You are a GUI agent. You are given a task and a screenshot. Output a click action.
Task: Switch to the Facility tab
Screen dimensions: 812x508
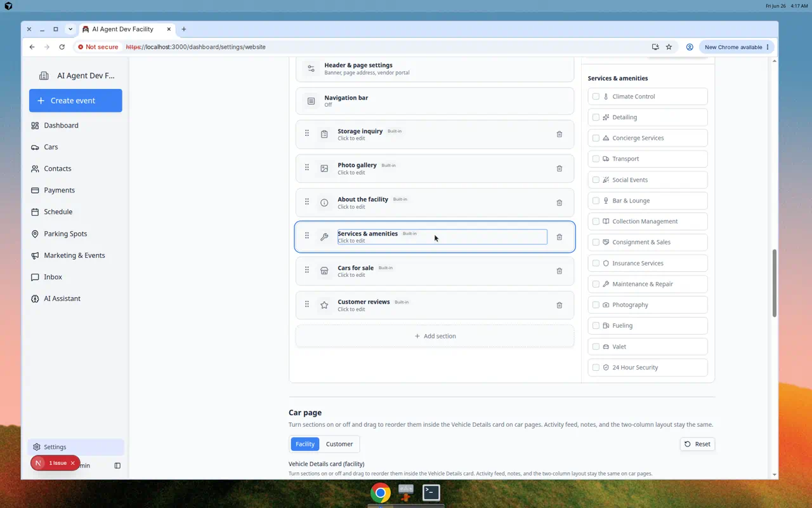pyautogui.click(x=304, y=444)
